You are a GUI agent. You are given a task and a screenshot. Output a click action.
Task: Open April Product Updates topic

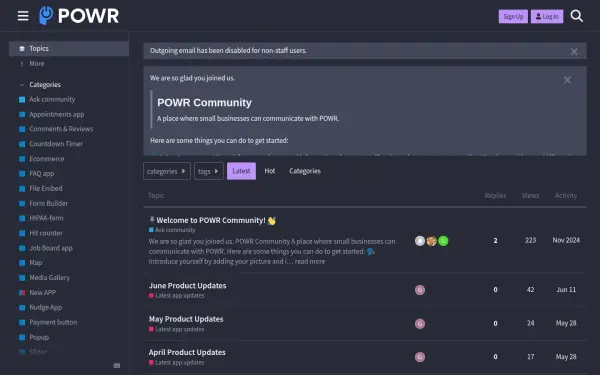187,352
